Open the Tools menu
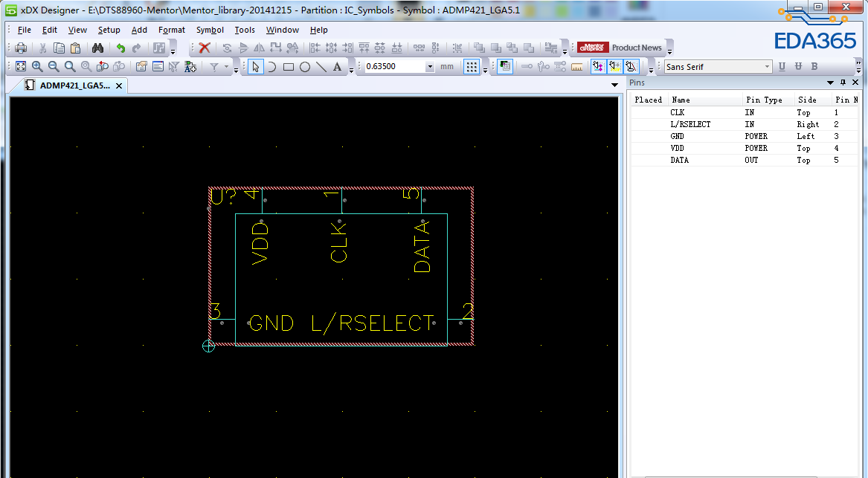The image size is (868, 478). [245, 30]
